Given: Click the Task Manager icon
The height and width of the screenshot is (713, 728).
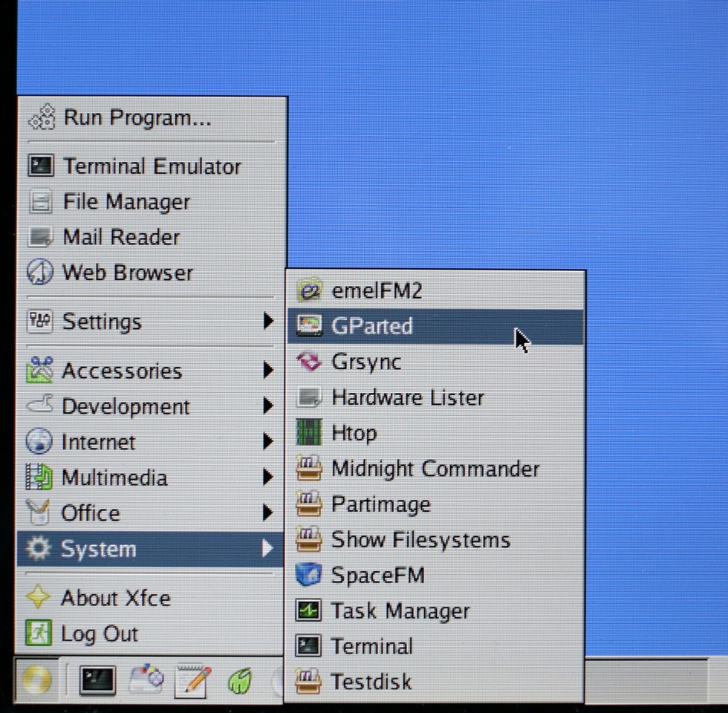Looking at the screenshot, I should click(x=309, y=611).
